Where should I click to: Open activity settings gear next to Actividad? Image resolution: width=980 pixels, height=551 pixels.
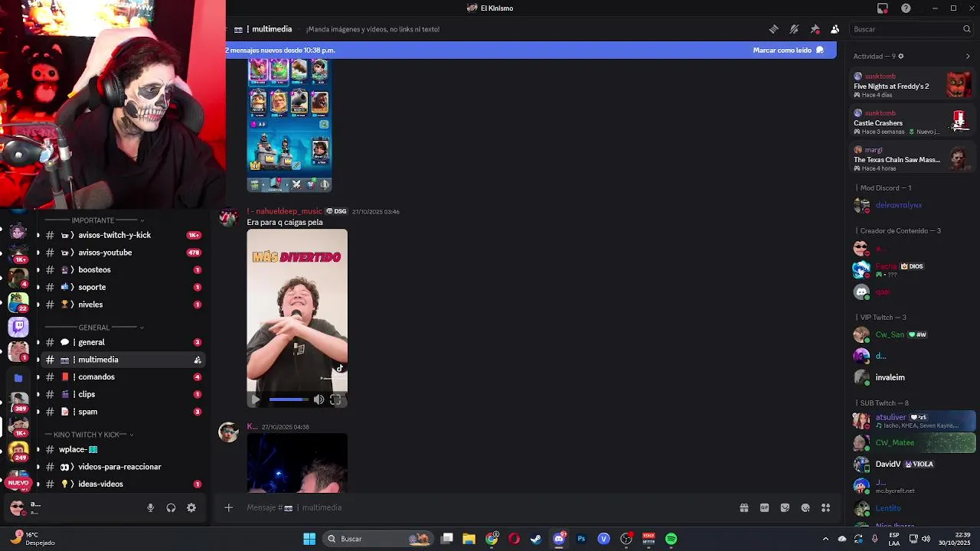click(900, 57)
